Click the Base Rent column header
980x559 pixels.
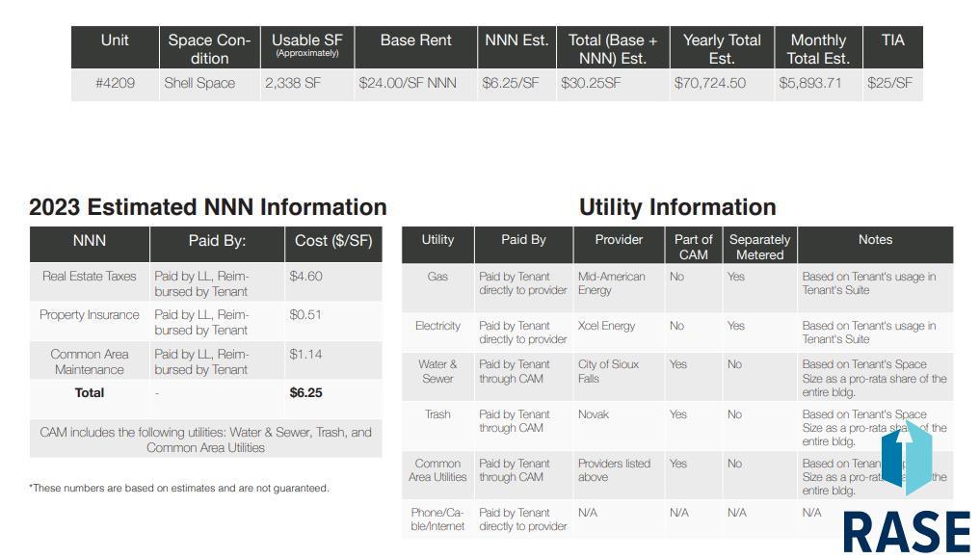click(x=415, y=40)
